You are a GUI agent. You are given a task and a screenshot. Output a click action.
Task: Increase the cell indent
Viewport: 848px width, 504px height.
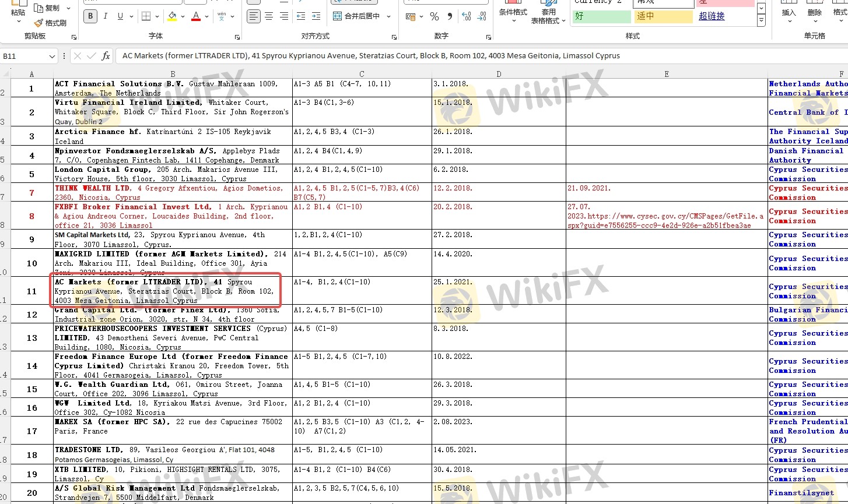pyautogui.click(x=316, y=16)
